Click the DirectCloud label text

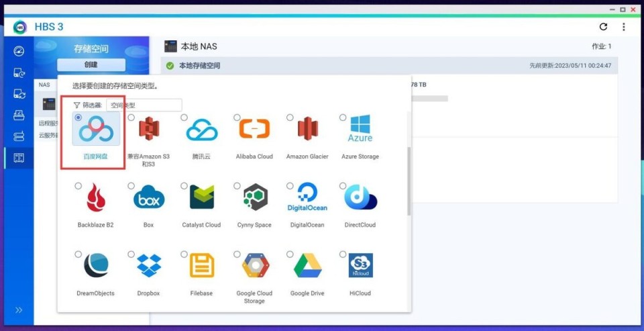tap(360, 225)
